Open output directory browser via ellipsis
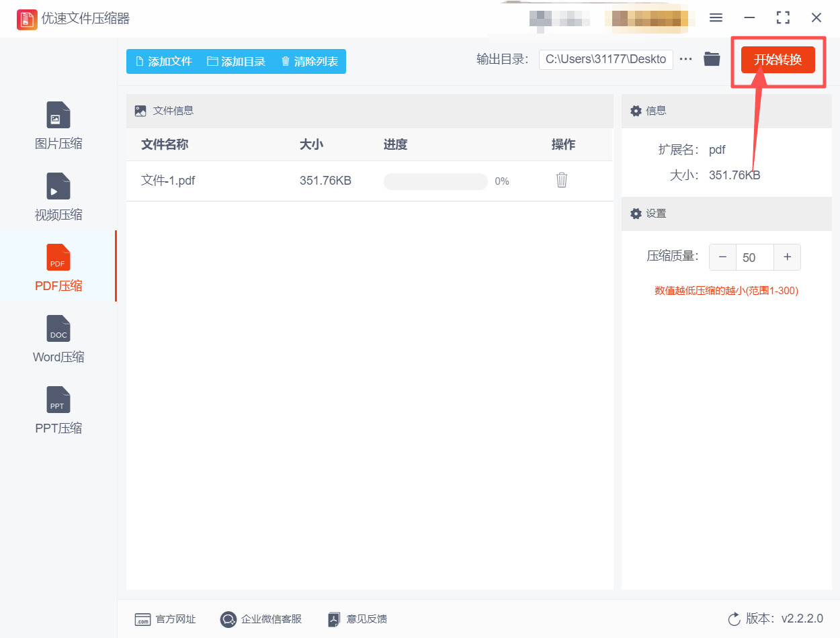 (685, 58)
